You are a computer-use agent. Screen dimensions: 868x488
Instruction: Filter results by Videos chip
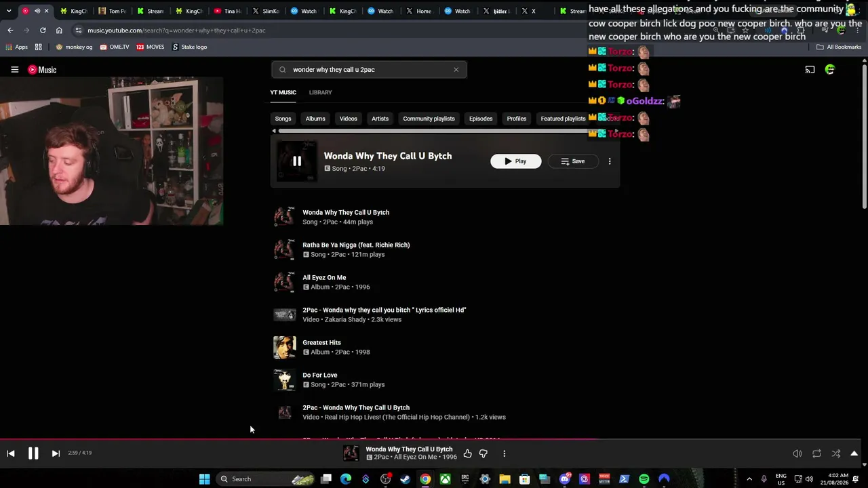349,119
